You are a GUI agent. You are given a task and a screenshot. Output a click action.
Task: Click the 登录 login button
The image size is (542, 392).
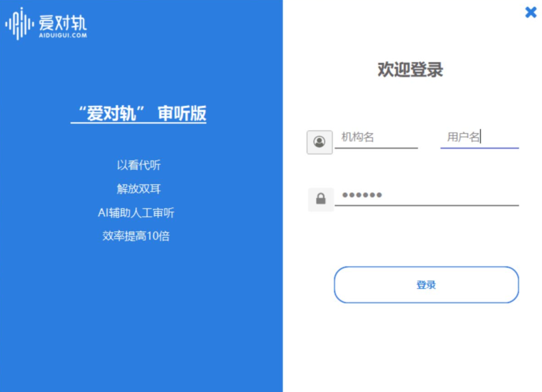[x=426, y=285]
